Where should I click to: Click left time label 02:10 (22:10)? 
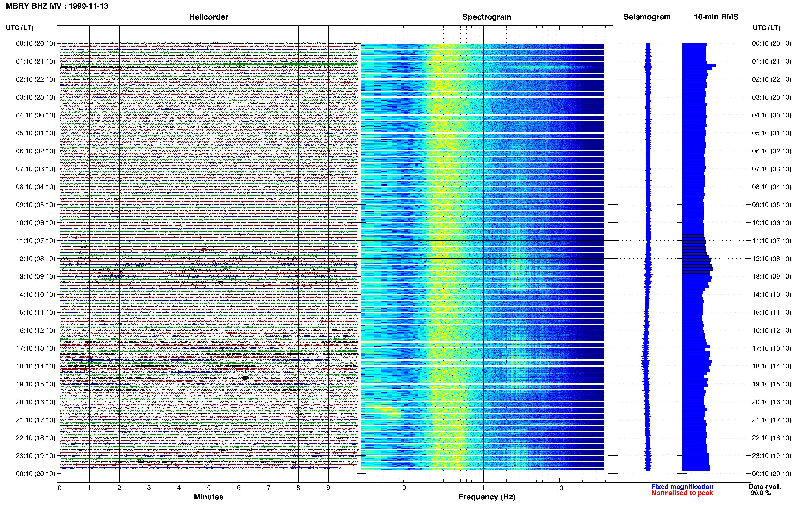click(35, 79)
